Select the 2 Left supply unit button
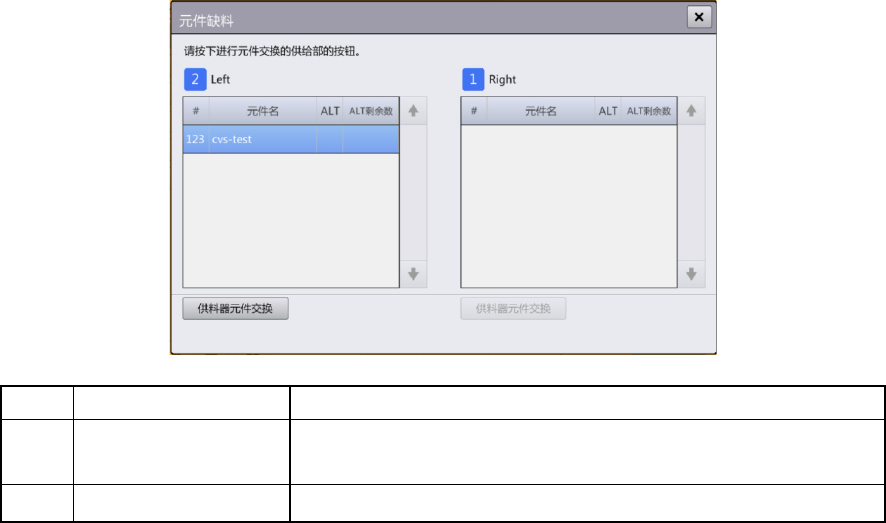 (x=195, y=79)
